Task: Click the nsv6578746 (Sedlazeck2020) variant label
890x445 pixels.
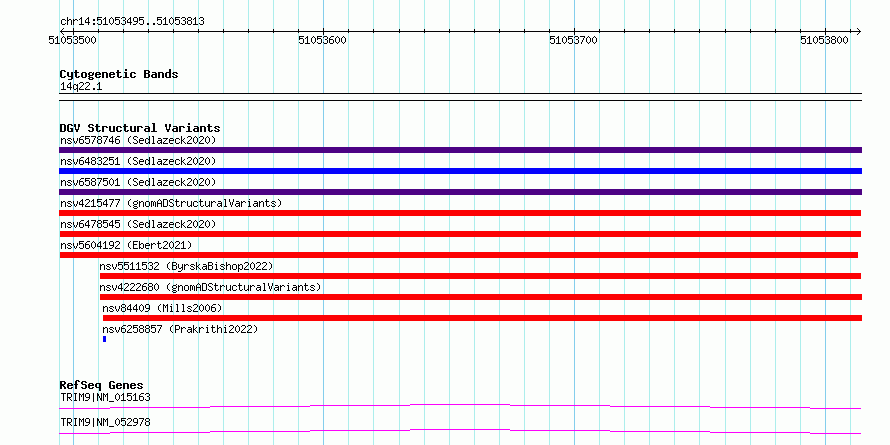Action: tap(138, 140)
